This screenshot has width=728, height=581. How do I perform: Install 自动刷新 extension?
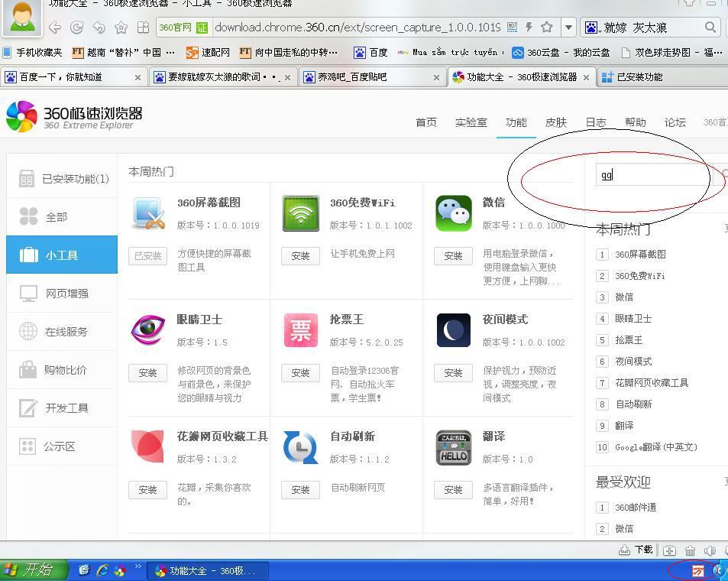pyautogui.click(x=300, y=490)
